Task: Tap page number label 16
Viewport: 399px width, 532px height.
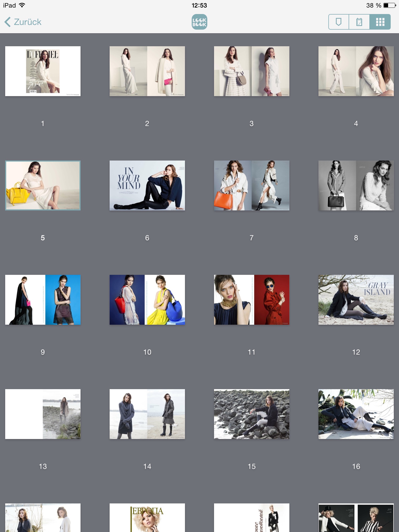Action: [356, 467]
